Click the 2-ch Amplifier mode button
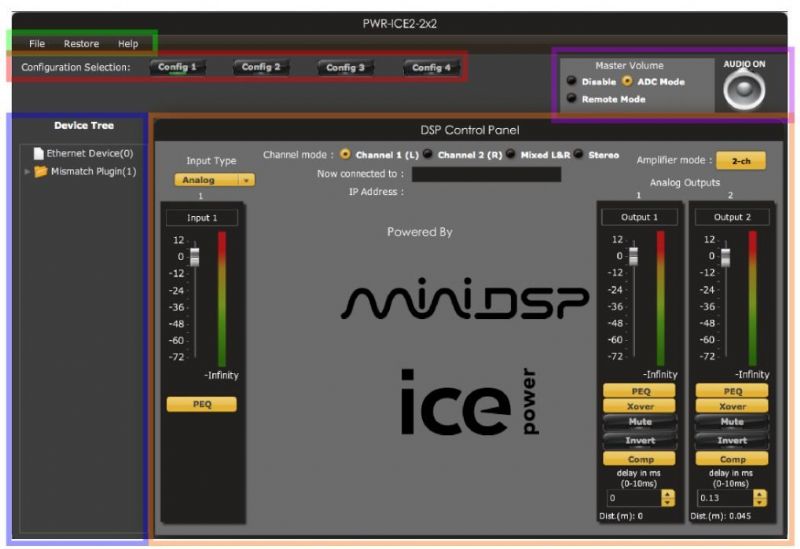 pos(741,161)
